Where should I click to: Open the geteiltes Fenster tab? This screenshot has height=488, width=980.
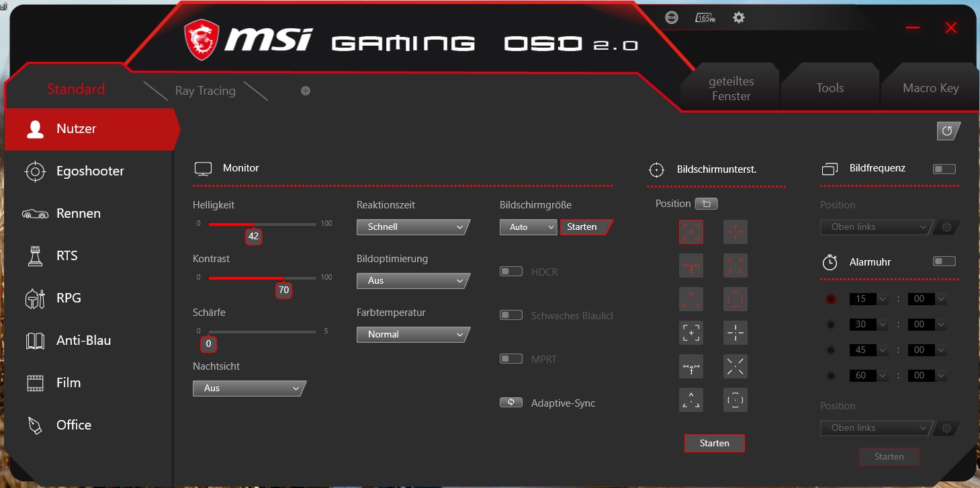click(731, 88)
